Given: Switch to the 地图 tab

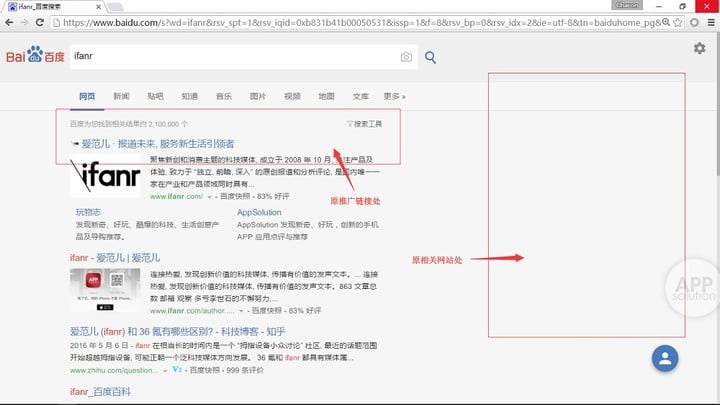Looking at the screenshot, I should (326, 96).
